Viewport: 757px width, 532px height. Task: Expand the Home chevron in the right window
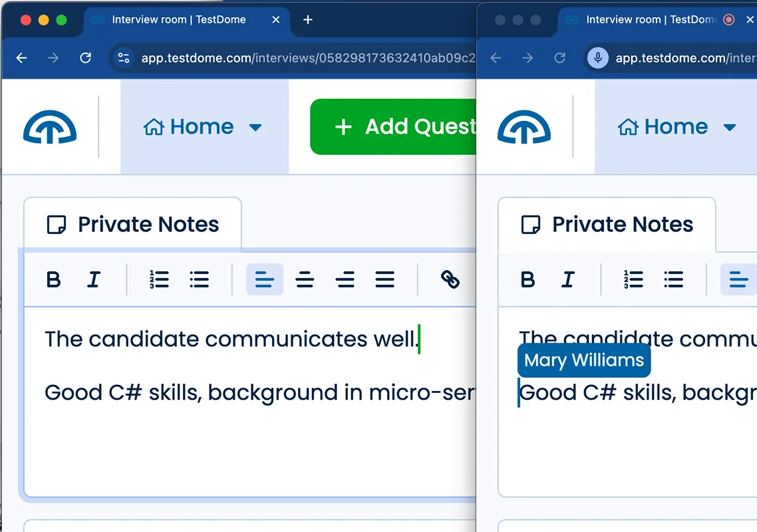(730, 127)
